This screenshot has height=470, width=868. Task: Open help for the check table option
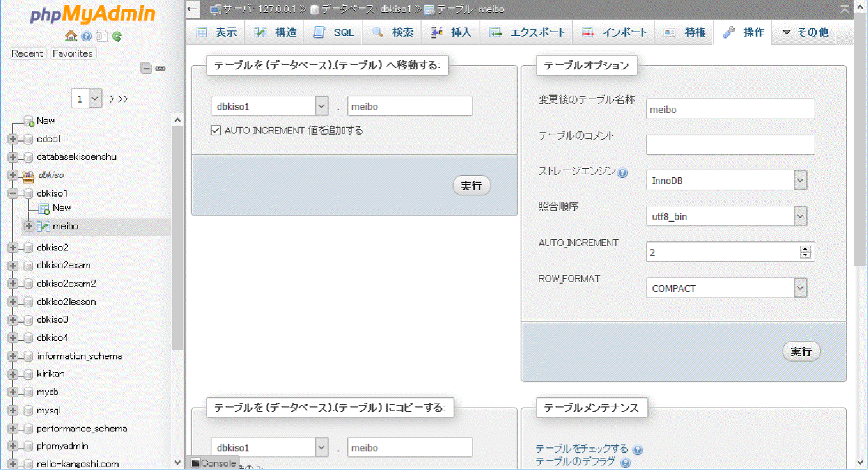click(x=638, y=450)
